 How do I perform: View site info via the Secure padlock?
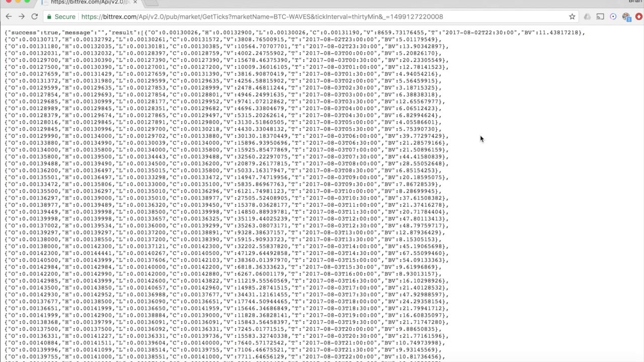click(61, 17)
